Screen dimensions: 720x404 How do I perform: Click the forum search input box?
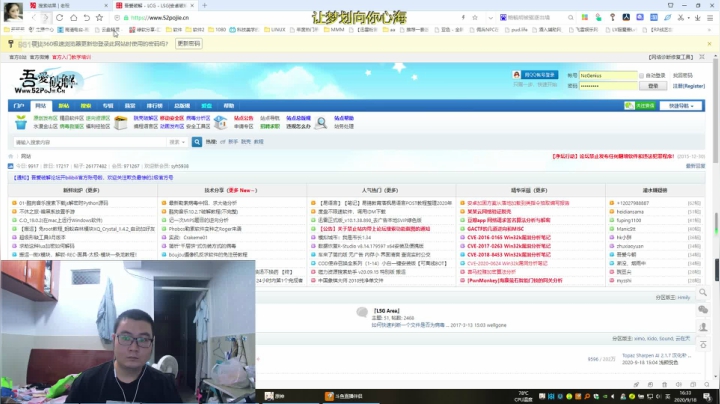click(90, 142)
